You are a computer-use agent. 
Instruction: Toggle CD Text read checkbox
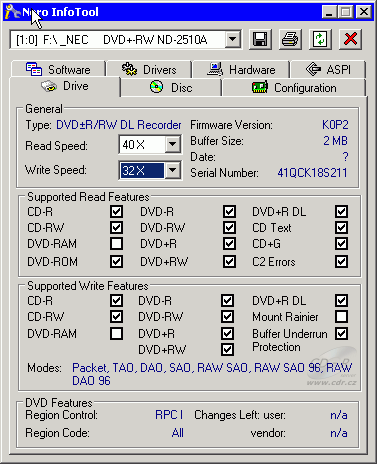[342, 228]
